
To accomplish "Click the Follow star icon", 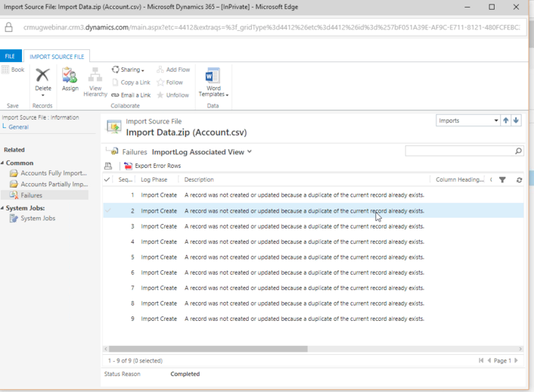I will (160, 82).
